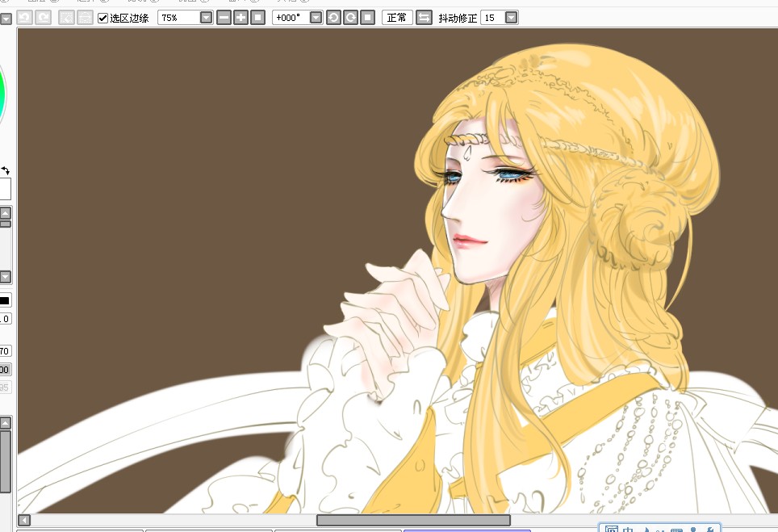
Task: Reset zoom with the square icon
Action: [x=257, y=18]
